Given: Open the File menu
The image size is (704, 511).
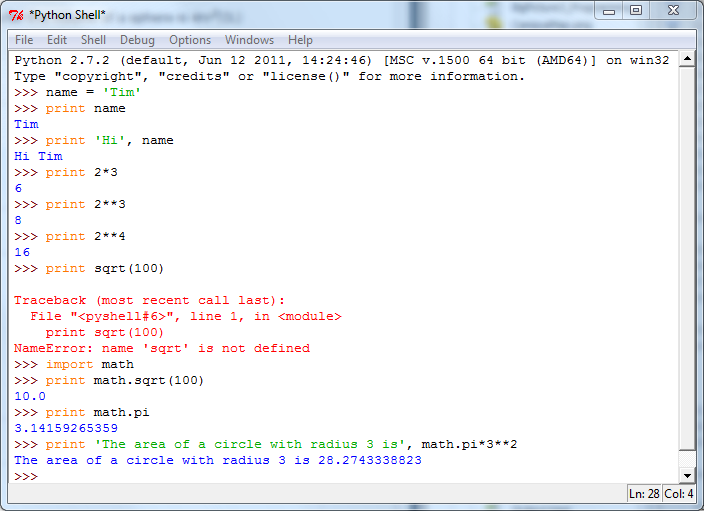Looking at the screenshot, I should (24, 40).
